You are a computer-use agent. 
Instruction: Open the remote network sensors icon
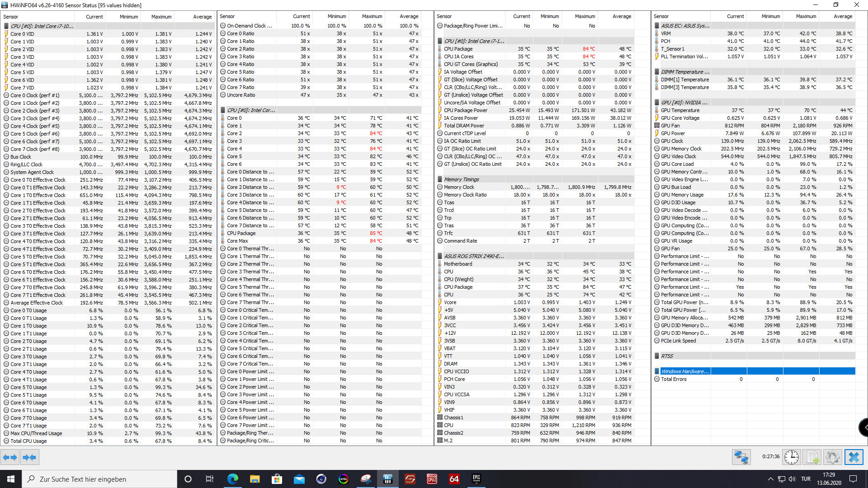click(x=741, y=457)
